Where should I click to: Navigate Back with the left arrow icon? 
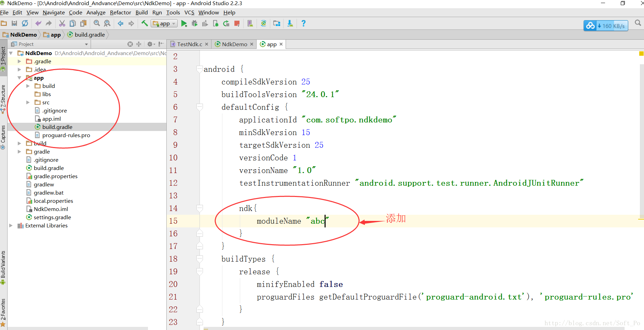point(121,24)
